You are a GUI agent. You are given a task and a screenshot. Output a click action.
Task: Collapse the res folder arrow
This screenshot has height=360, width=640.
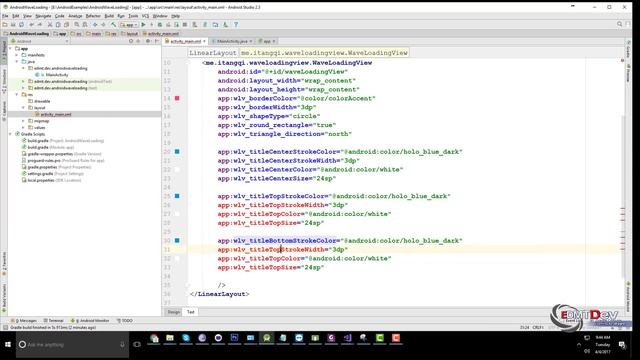pyautogui.click(x=17, y=95)
